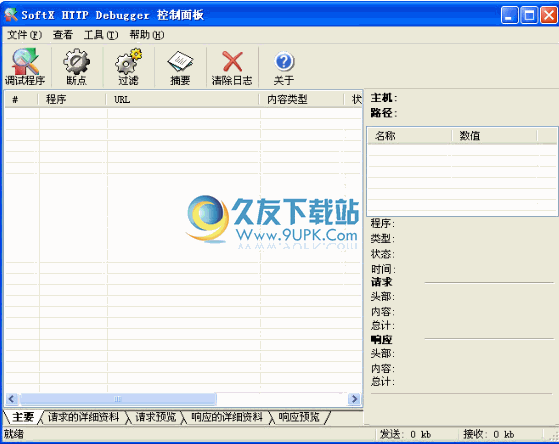Click the 主机: label

click(x=384, y=98)
